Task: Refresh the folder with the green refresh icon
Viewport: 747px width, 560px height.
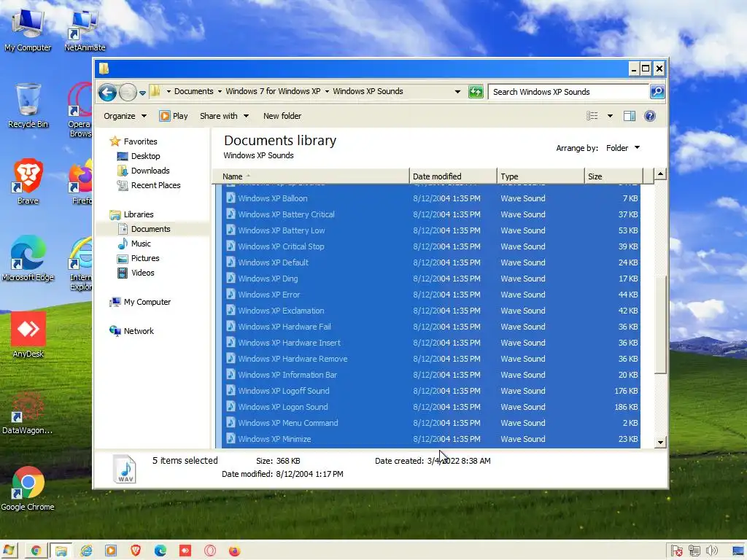Action: (x=476, y=91)
